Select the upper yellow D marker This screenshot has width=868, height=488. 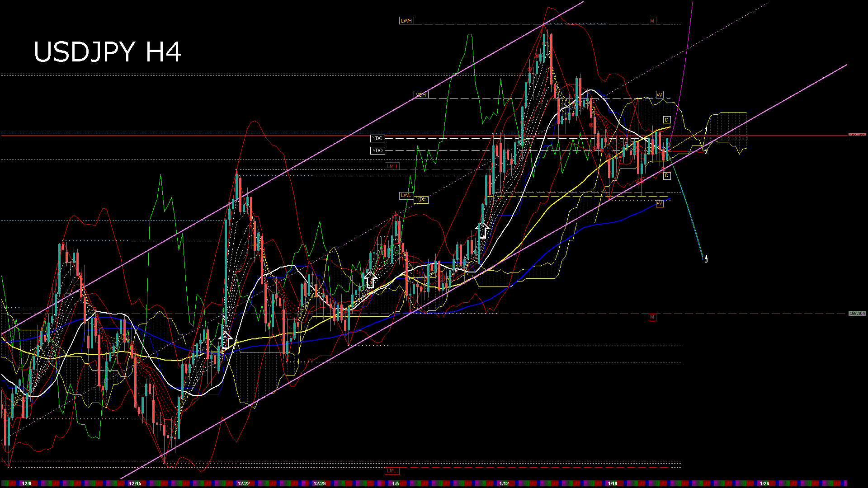pos(667,120)
